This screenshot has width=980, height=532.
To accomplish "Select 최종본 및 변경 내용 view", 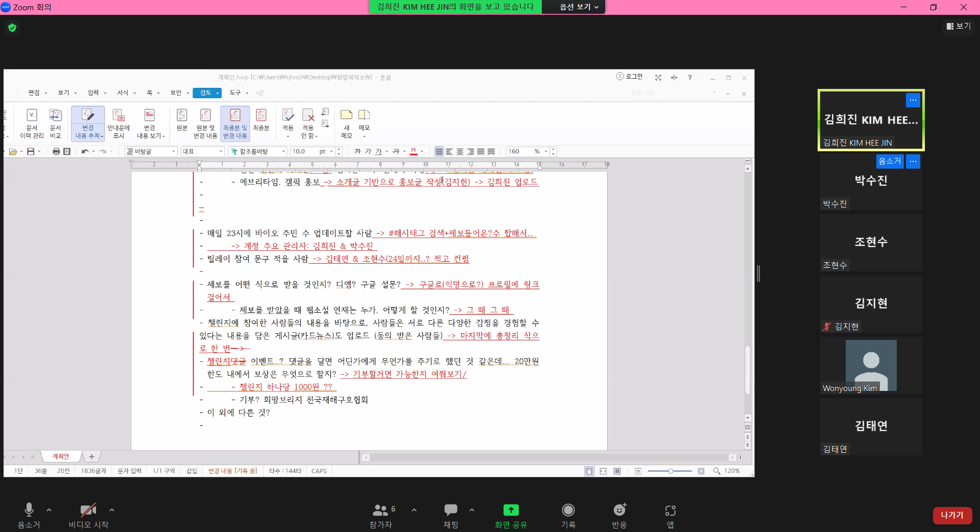I will click(x=235, y=124).
